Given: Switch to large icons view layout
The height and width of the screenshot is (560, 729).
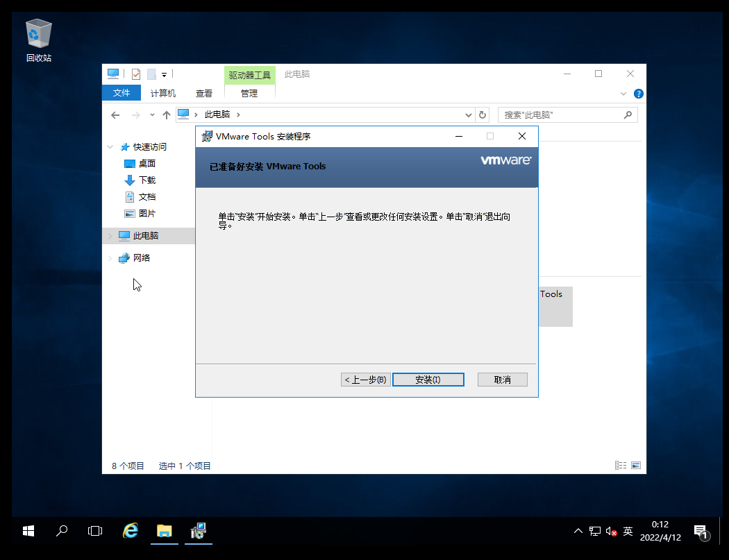Looking at the screenshot, I should click(636, 465).
